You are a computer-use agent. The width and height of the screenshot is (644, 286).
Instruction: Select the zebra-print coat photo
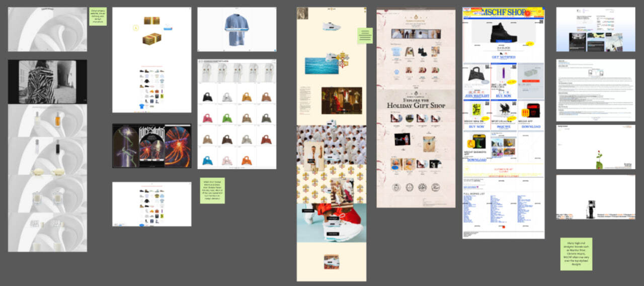click(x=41, y=81)
